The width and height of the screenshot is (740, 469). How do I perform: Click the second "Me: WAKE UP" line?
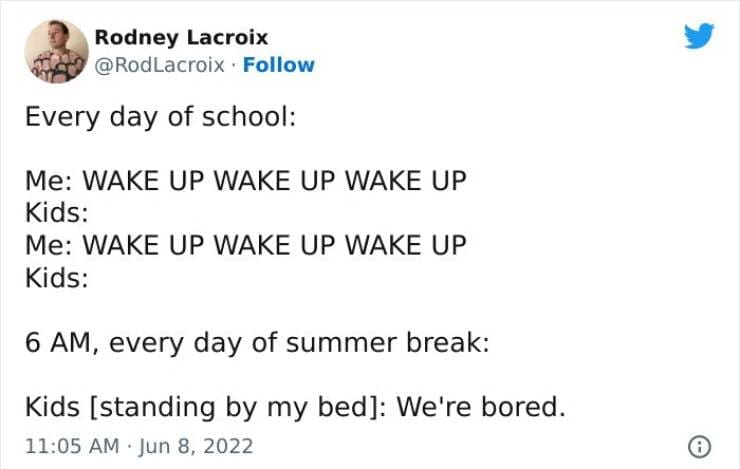click(246, 244)
